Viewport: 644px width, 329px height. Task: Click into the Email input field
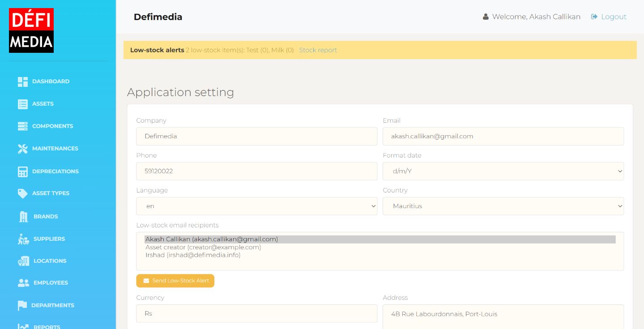503,136
